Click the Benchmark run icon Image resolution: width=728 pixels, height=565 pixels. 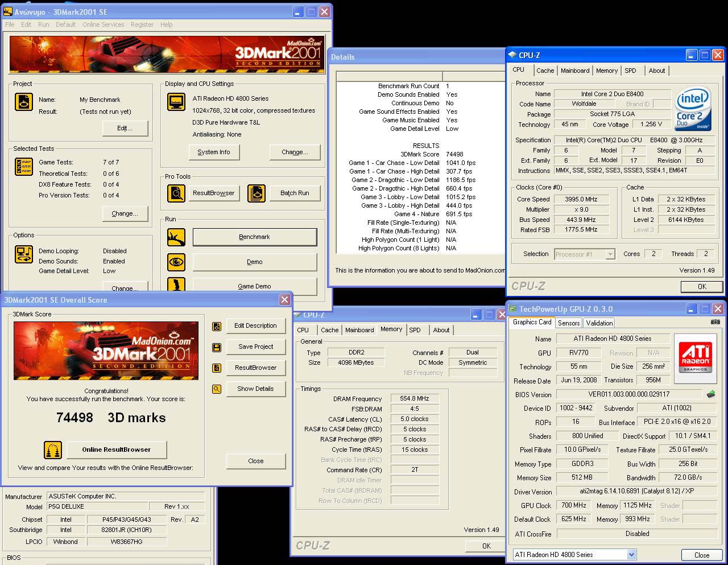(x=176, y=237)
